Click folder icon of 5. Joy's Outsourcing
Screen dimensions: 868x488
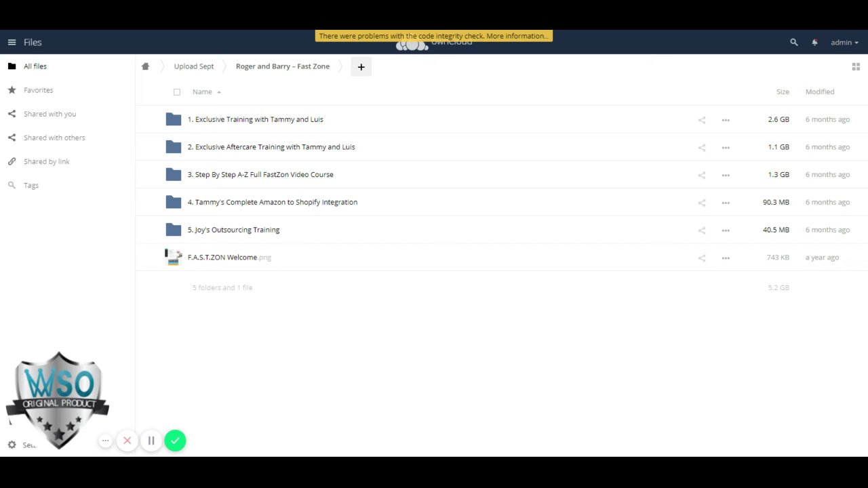click(x=174, y=230)
